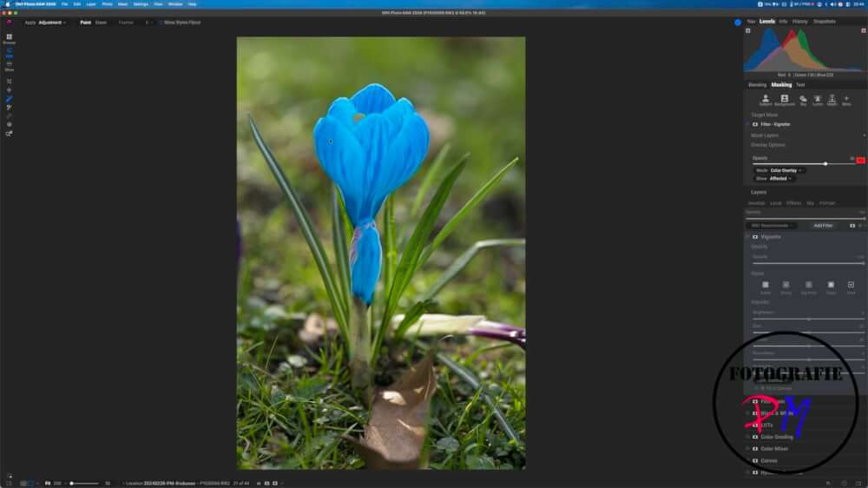Image resolution: width=868 pixels, height=488 pixels.
Task: Click the Select Subject mask icon
Action: pyautogui.click(x=765, y=99)
